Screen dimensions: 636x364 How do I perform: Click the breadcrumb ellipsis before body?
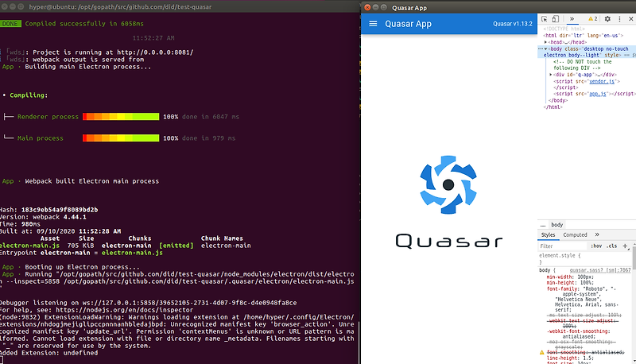(x=543, y=225)
